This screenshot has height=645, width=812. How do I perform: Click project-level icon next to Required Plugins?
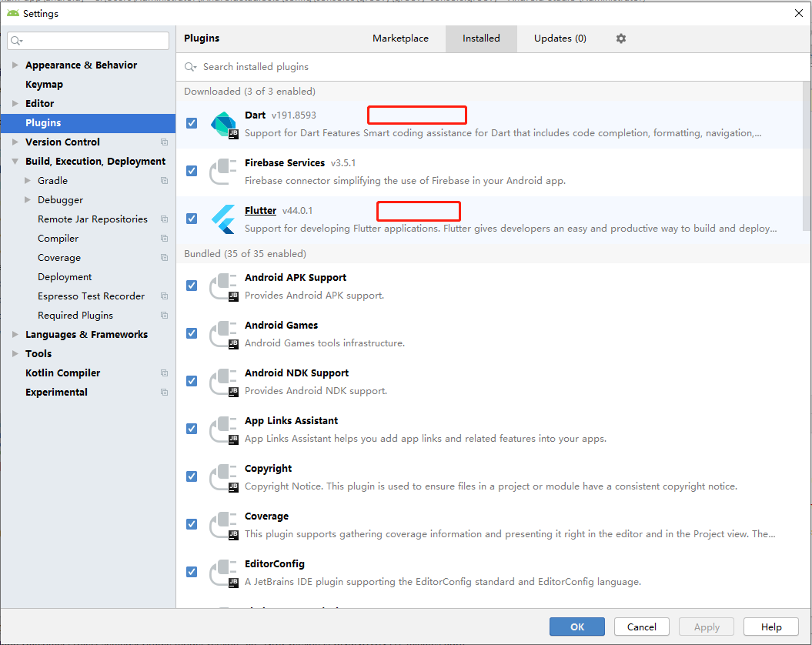click(164, 315)
